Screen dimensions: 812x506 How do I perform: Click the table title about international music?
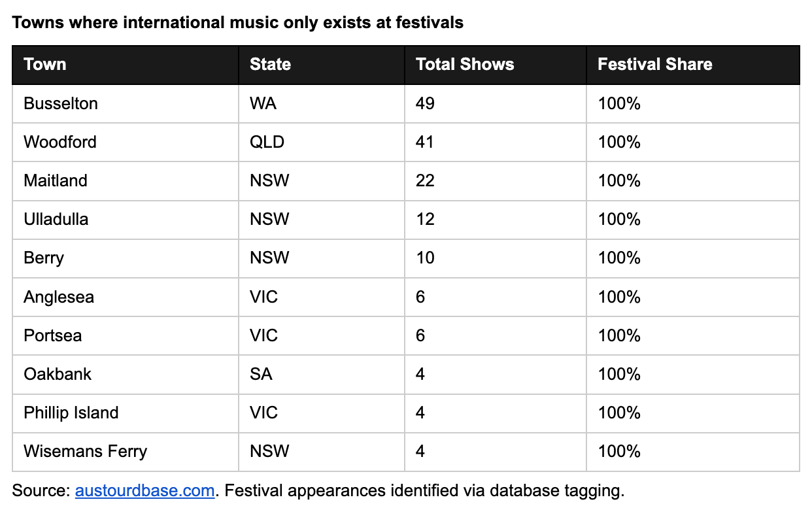[238, 22]
